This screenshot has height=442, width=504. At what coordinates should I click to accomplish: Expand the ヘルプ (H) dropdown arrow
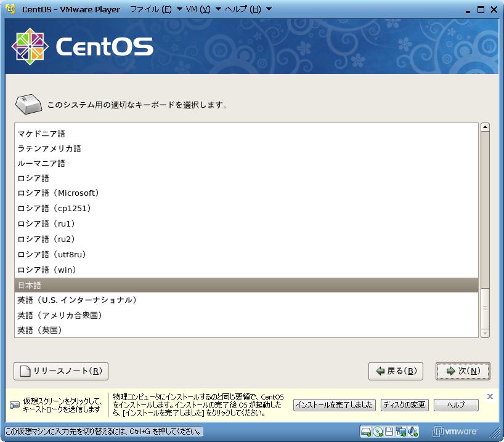(269, 9)
